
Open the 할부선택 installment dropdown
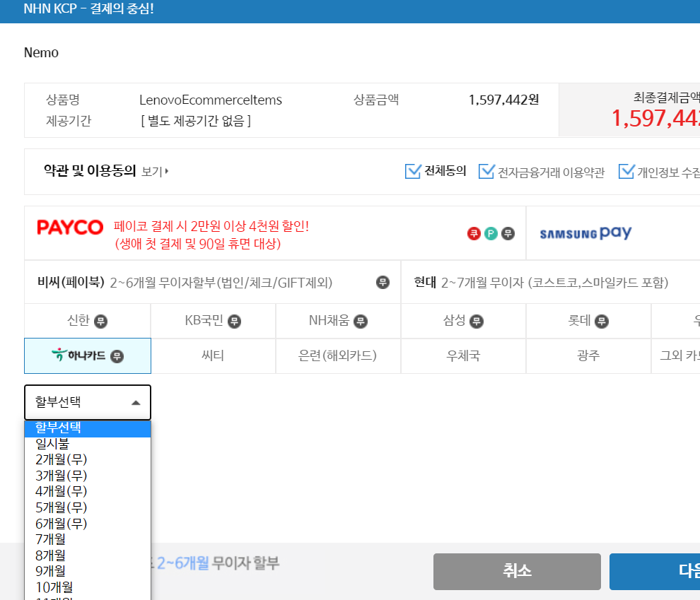pos(88,402)
